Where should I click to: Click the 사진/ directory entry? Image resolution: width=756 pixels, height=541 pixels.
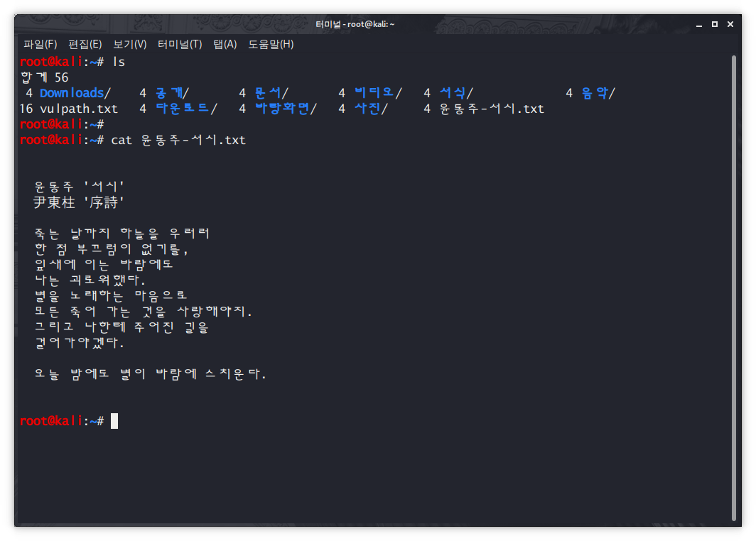[371, 109]
